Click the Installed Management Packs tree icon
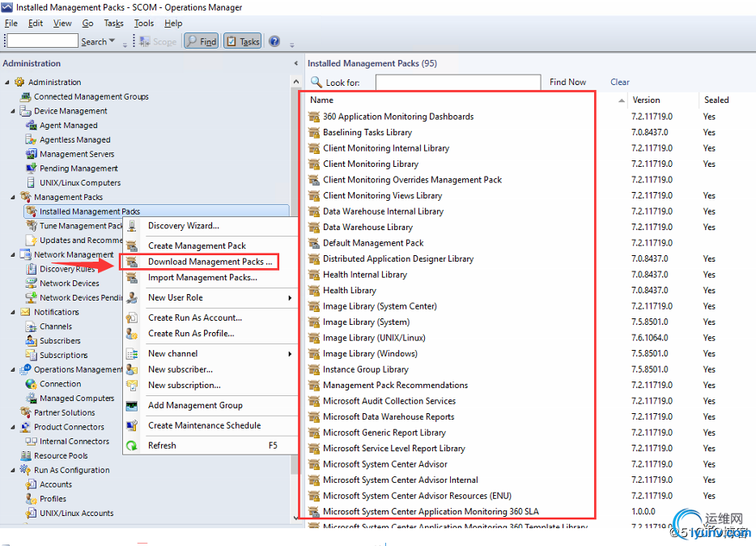Image resolution: width=756 pixels, height=546 pixels. (x=32, y=211)
